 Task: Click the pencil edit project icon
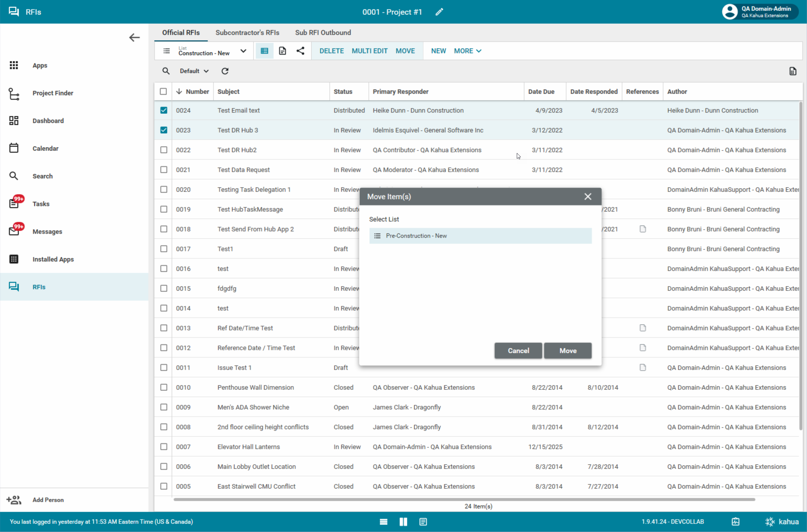pyautogui.click(x=439, y=12)
